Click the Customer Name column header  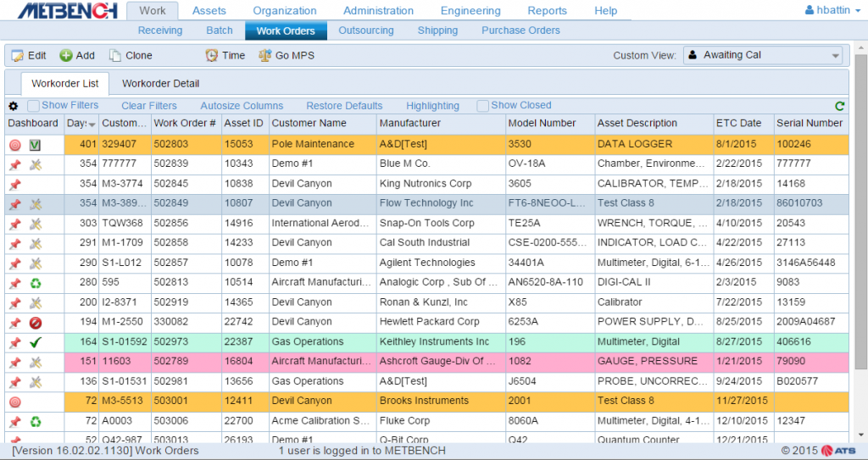(323, 124)
